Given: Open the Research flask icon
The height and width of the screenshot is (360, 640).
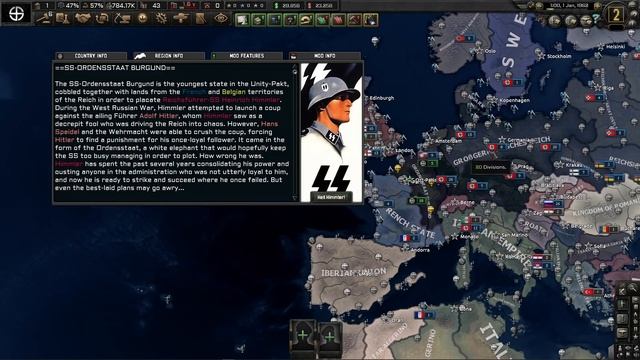Looking at the screenshot, I should [63, 18].
